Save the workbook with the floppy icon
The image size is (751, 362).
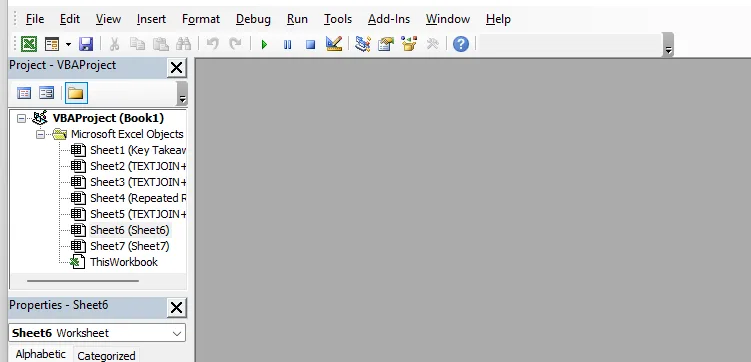click(x=86, y=44)
